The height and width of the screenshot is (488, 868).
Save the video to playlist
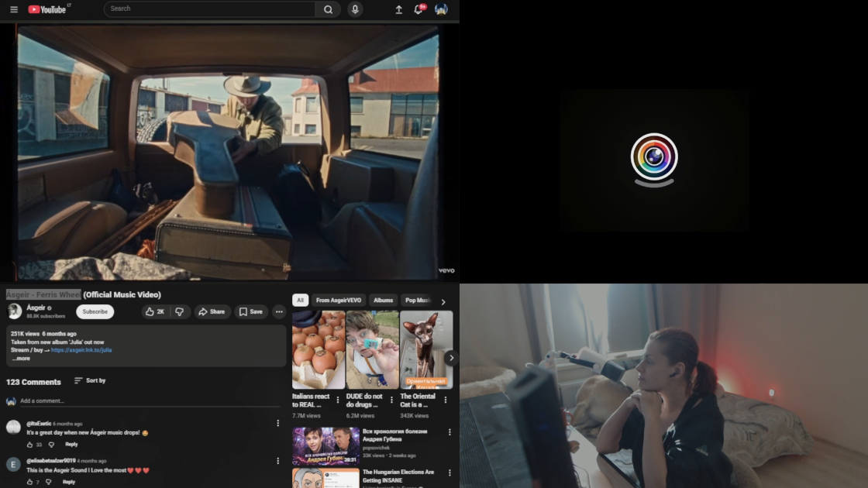click(x=251, y=311)
